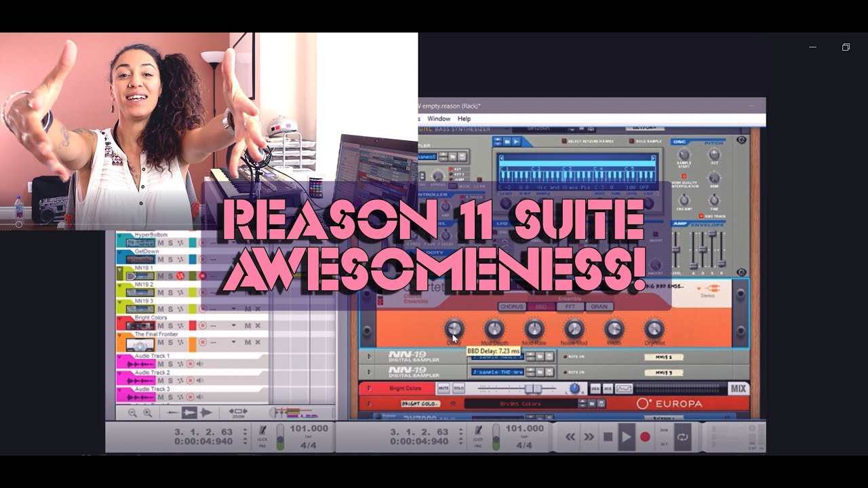Viewport: 868px width, 488px height.
Task: Click the DUB button
Action: 664,430
